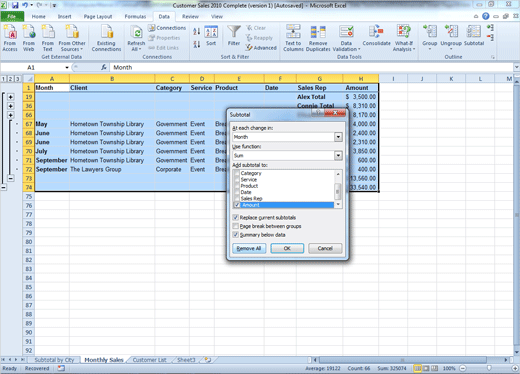This screenshot has width=520, height=374.
Task: Click the Insert Worksheet tab icon
Action: 208,360
